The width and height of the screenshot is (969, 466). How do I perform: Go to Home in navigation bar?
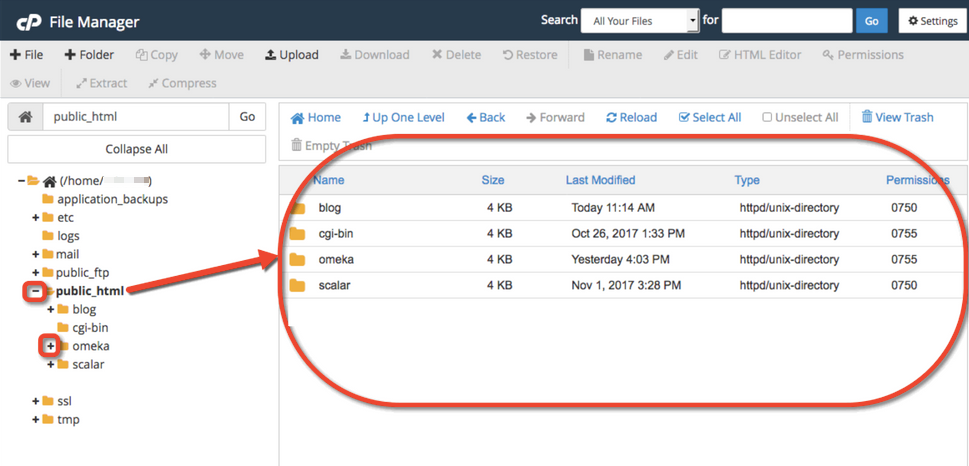click(x=316, y=117)
